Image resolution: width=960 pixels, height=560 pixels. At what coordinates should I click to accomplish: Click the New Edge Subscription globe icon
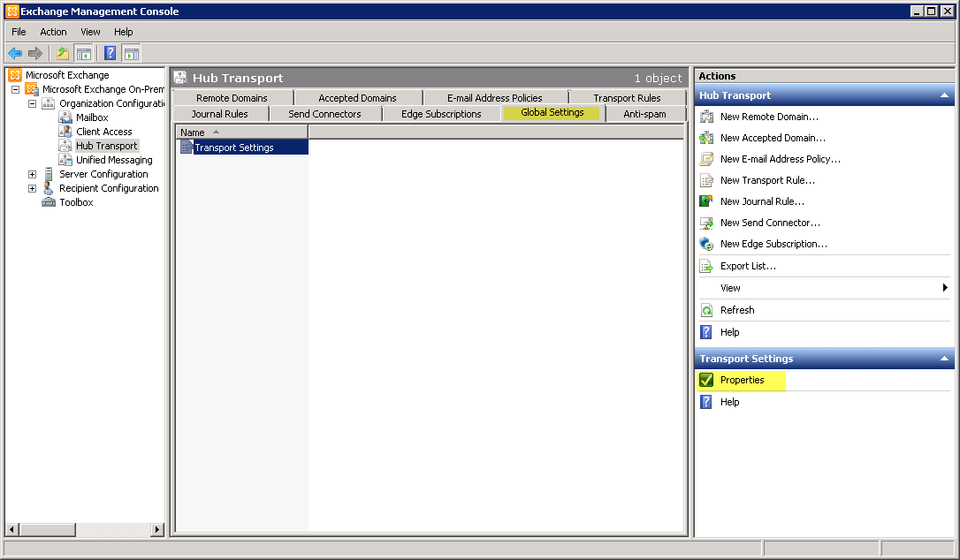point(707,244)
